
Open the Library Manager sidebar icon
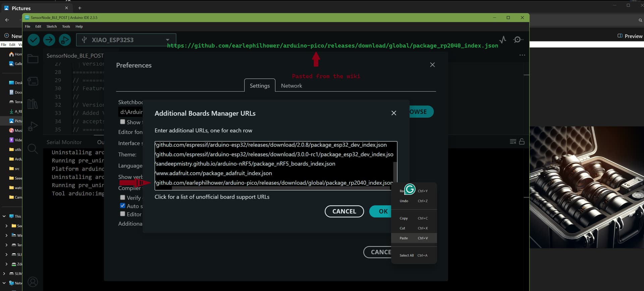[x=33, y=104]
